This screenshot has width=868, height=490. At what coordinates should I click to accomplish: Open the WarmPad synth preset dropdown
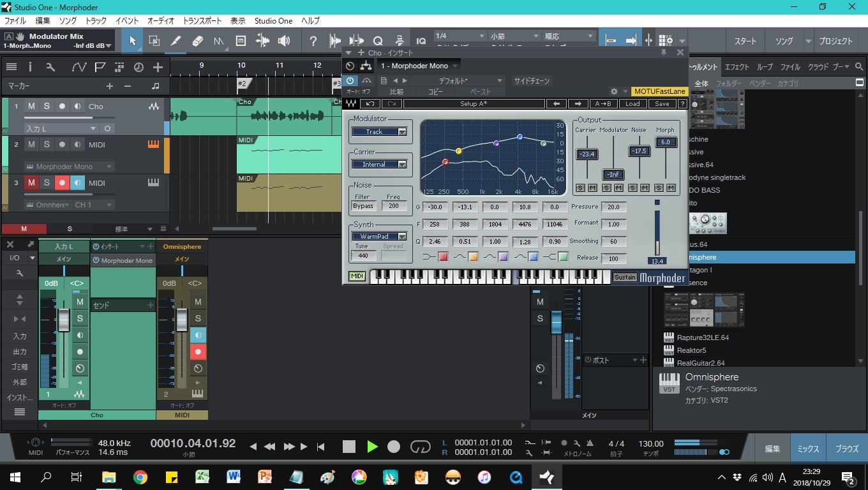pos(379,236)
